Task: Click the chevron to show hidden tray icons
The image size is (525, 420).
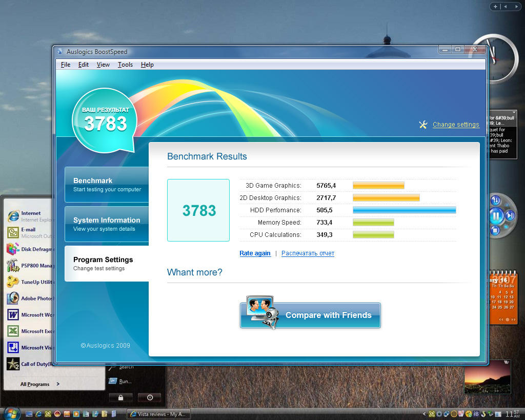Action: tap(425, 414)
